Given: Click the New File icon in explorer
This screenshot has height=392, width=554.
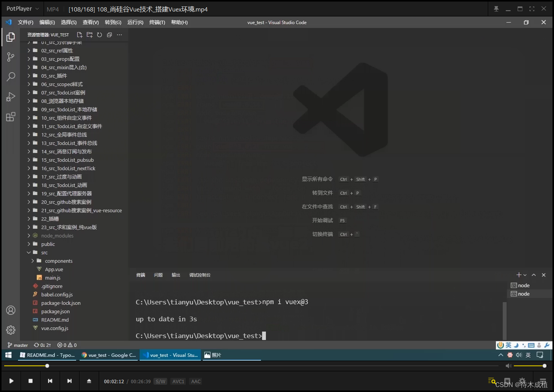Looking at the screenshot, I should [80, 35].
